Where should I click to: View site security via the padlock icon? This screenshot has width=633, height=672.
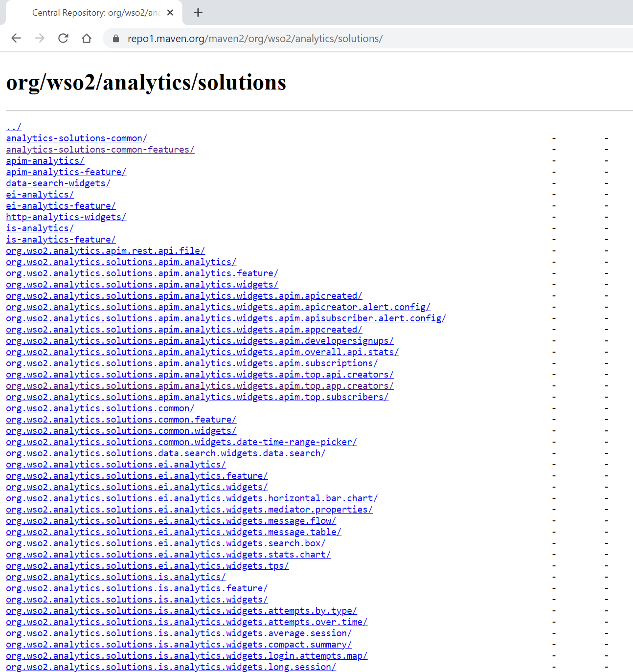116,38
